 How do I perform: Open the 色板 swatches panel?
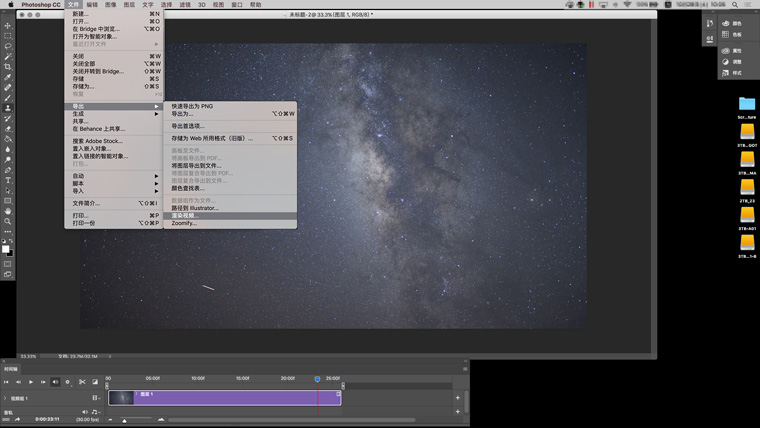731,34
